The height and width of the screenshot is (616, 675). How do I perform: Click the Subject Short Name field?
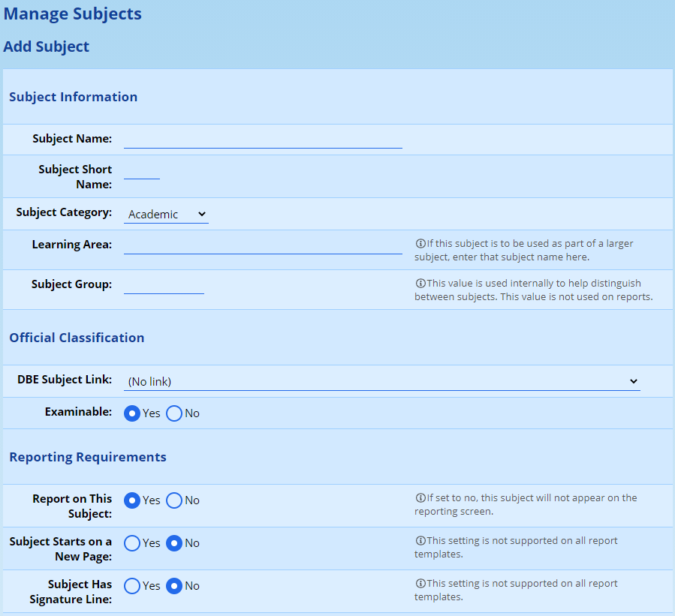(x=142, y=171)
